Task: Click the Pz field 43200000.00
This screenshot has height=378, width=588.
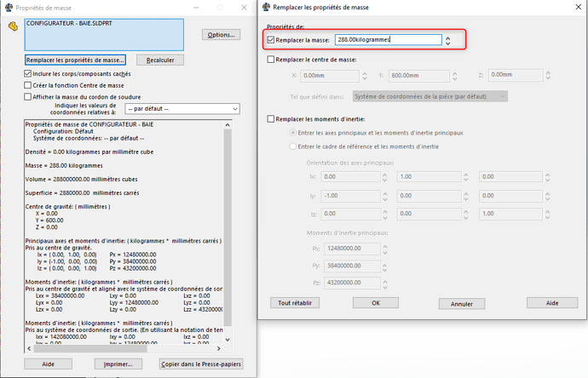Action: pos(352,283)
